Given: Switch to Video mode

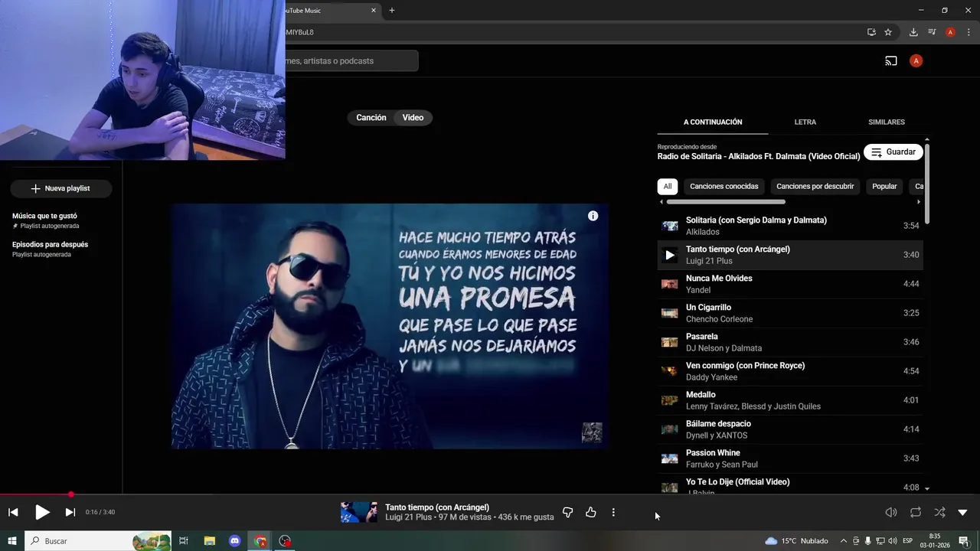Looking at the screenshot, I should tap(413, 118).
